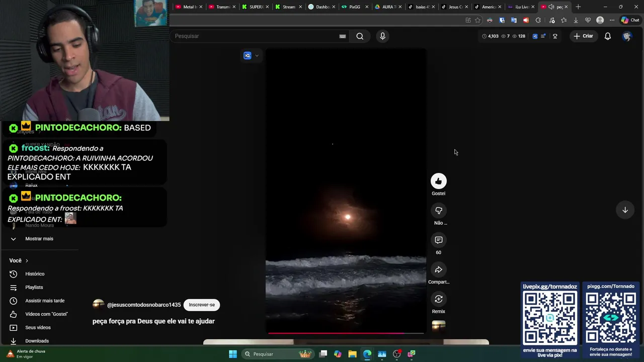Switch to the iLu Live tab

(521, 7)
